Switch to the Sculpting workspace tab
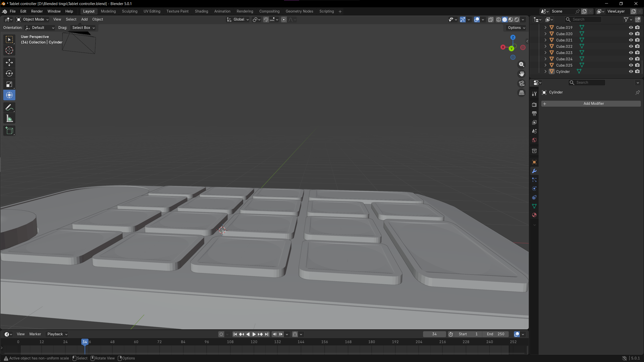 coord(130,11)
